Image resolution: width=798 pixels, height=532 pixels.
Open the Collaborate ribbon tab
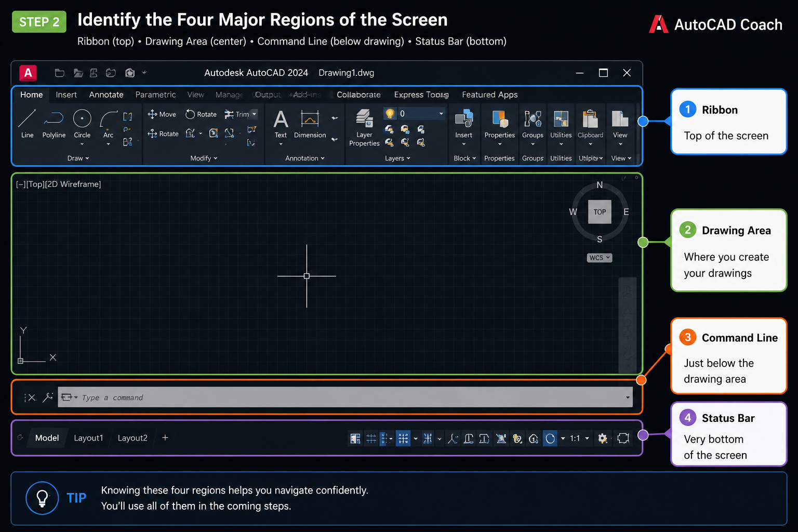tap(358, 95)
